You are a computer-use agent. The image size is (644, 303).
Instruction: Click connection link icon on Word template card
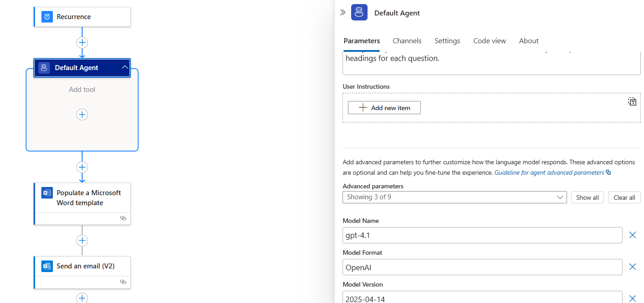123,218
